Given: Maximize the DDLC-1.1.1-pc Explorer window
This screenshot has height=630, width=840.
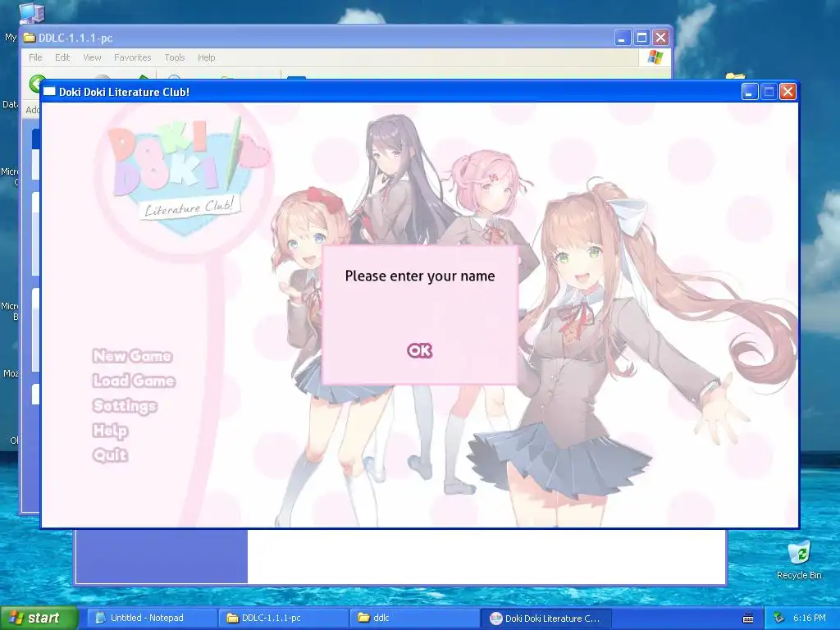Looking at the screenshot, I should click(641, 38).
